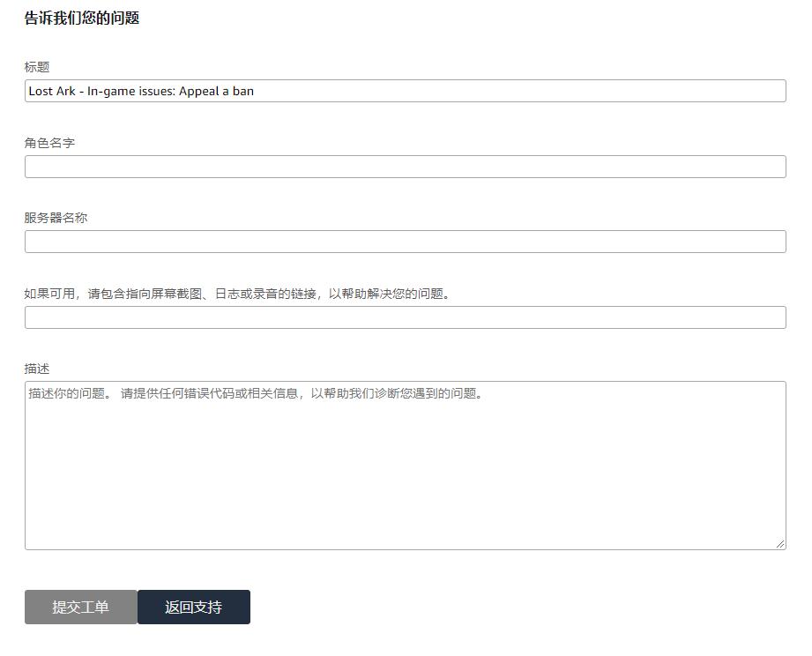Click the dark navy return button label
The height and width of the screenshot is (656, 812).
click(x=193, y=607)
